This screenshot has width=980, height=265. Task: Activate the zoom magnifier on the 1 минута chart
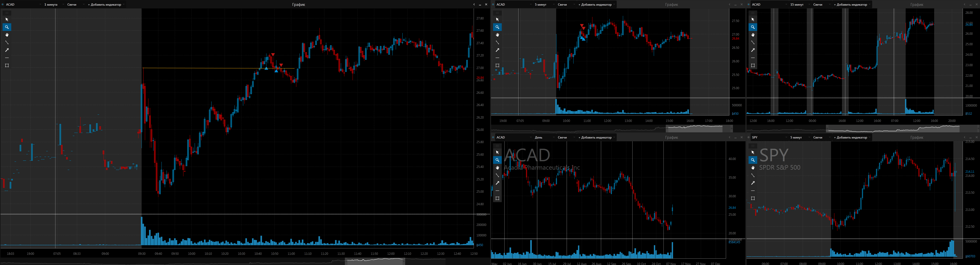pyautogui.click(x=7, y=27)
